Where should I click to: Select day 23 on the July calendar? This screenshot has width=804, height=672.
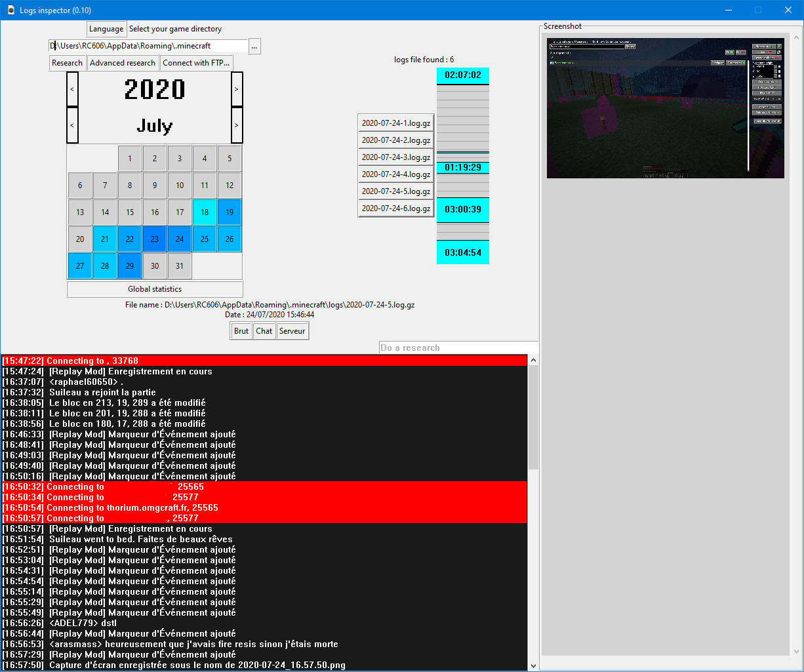(x=154, y=239)
